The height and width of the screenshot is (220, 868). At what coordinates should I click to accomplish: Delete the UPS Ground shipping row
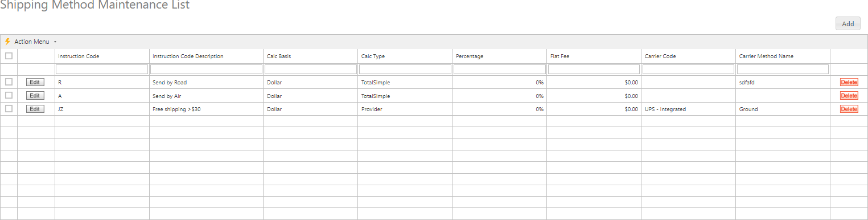tap(849, 109)
